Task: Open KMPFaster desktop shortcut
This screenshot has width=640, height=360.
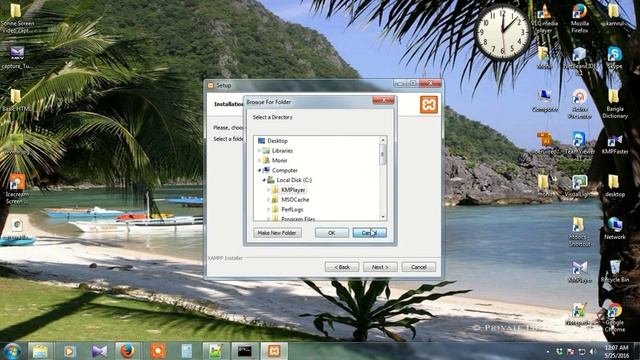Action: click(615, 144)
